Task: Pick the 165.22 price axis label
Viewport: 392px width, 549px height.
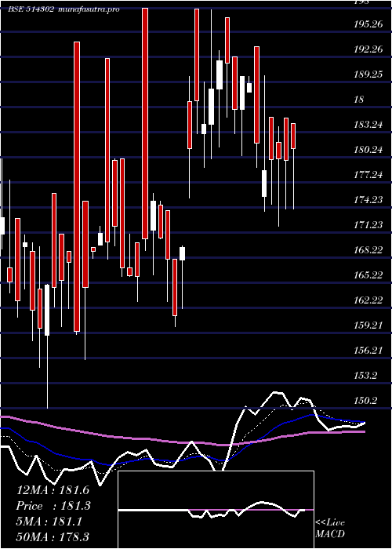Action: pyautogui.click(x=368, y=274)
